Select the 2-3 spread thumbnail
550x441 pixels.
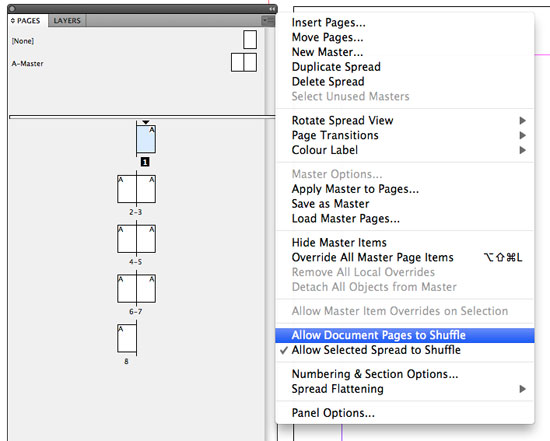click(x=136, y=189)
